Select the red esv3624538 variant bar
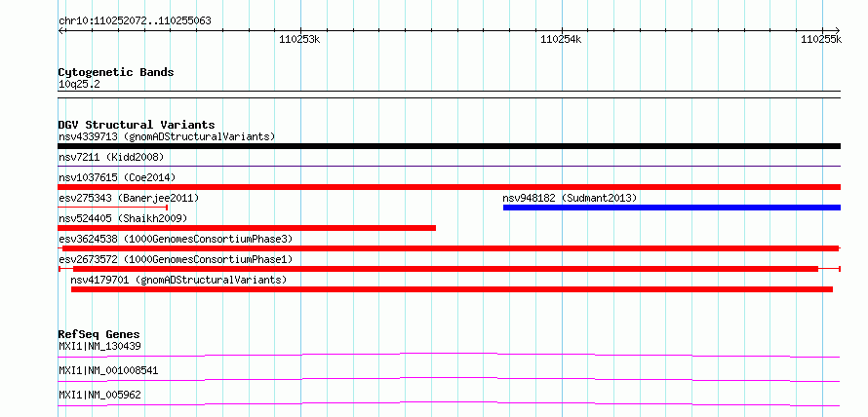This screenshot has width=868, height=417. coord(451,248)
